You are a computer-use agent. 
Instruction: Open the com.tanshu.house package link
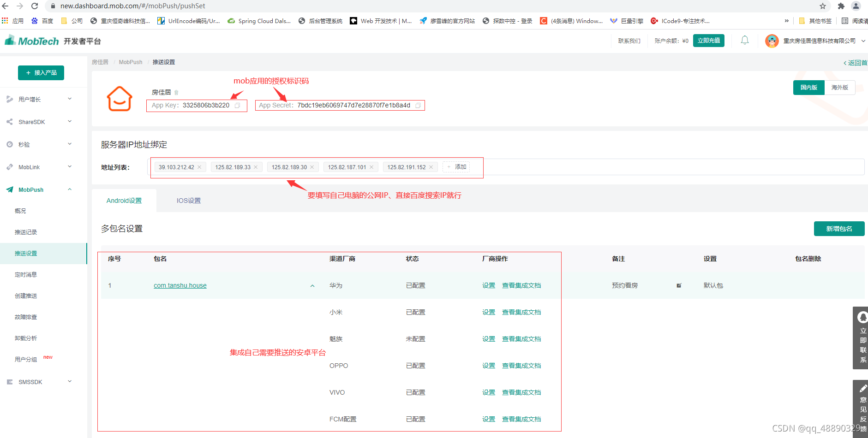(x=180, y=286)
